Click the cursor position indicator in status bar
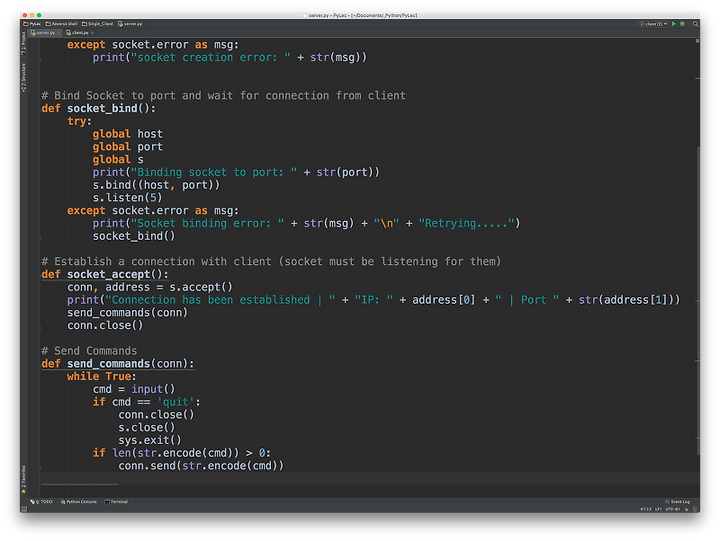 pos(646,509)
